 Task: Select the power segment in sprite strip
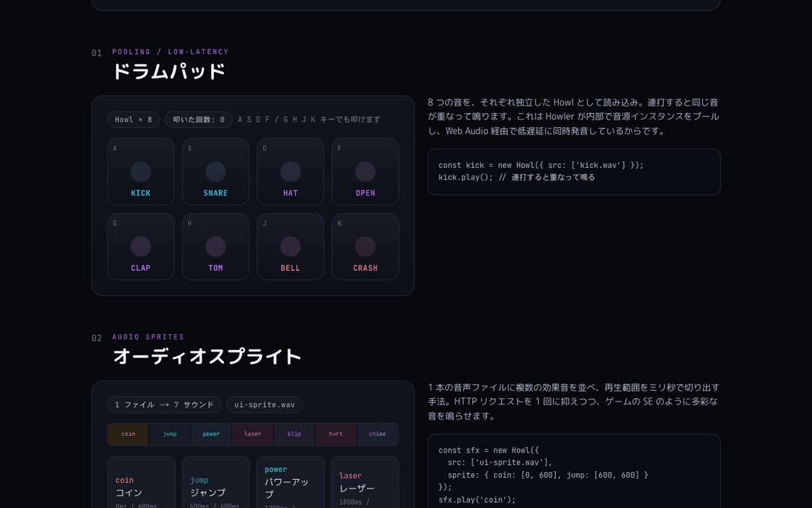(x=211, y=434)
